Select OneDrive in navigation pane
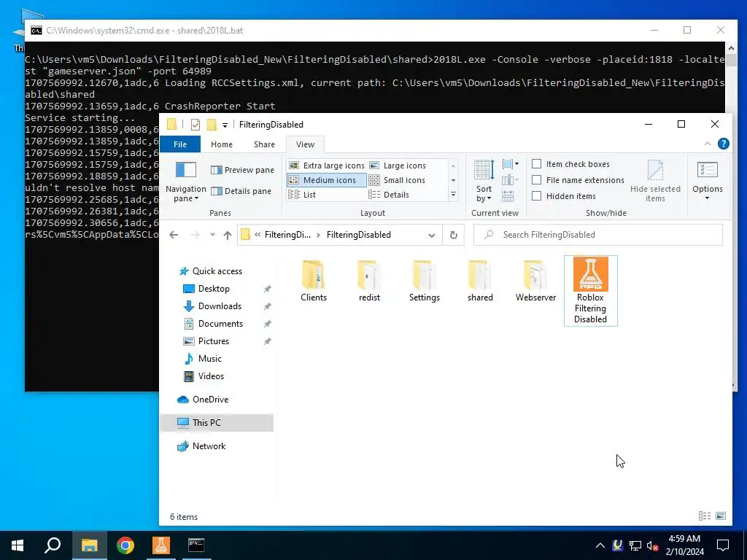The width and height of the screenshot is (747, 560). (x=210, y=400)
